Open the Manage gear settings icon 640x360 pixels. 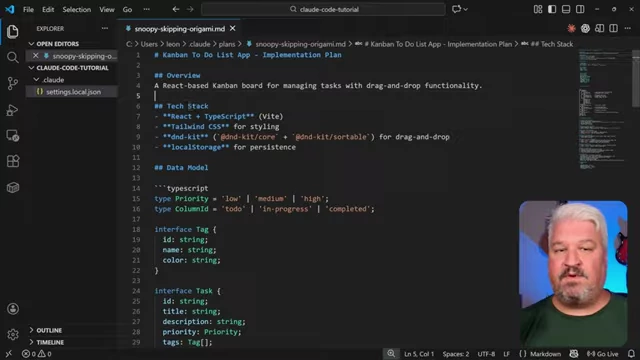13,335
